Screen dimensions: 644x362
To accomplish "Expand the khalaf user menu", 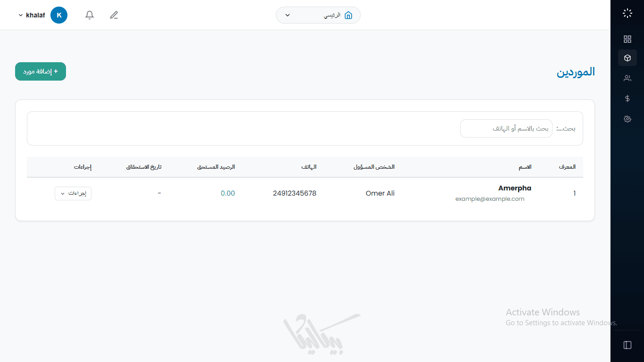I will click(x=31, y=15).
